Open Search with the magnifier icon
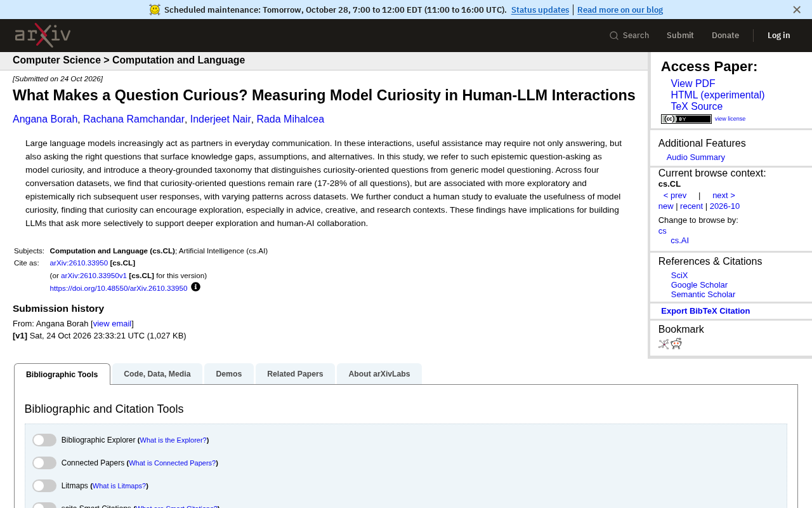Screen dimensions: 812x508 click(x=629, y=36)
